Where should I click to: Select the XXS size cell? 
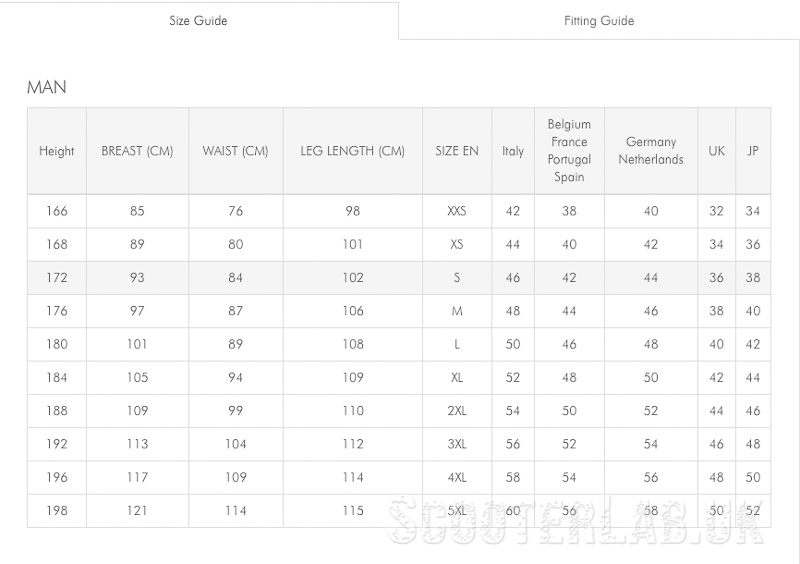click(x=457, y=211)
